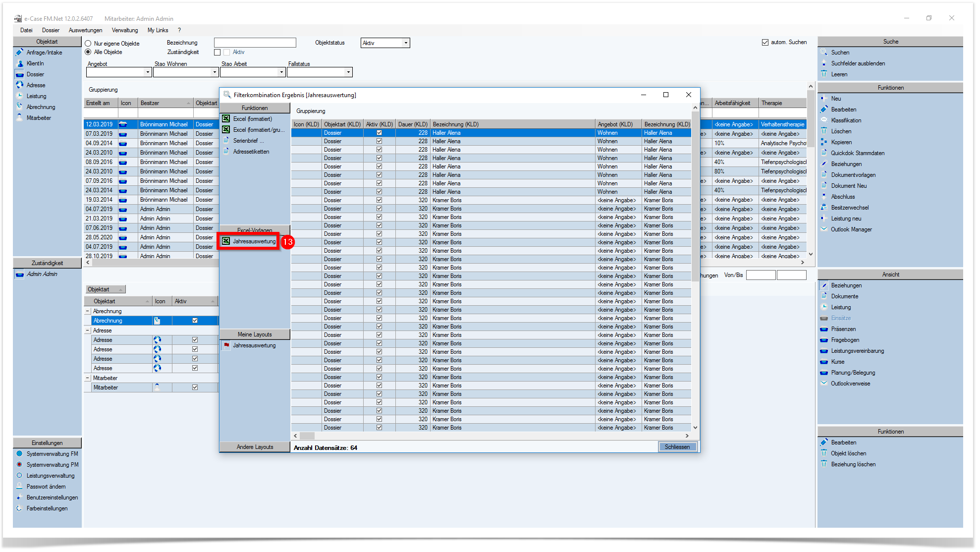This screenshot has height=552, width=980.
Task: Click the Passwort ändern icon
Action: [20, 487]
